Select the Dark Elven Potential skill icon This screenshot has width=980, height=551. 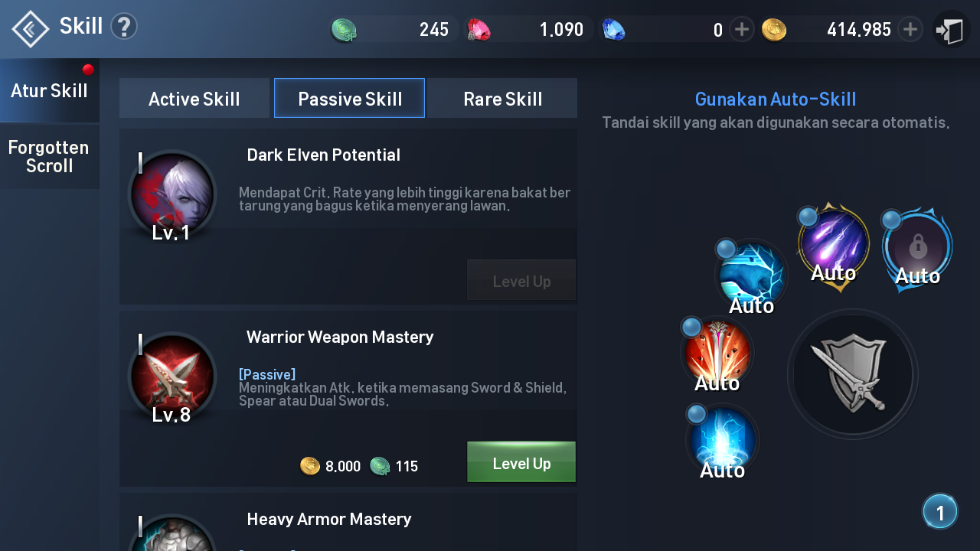point(172,194)
